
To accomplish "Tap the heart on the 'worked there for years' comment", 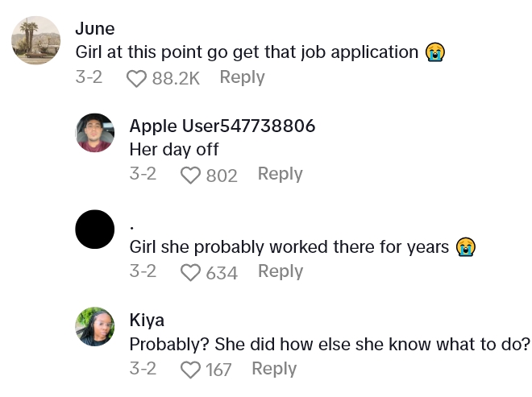I will coord(190,272).
